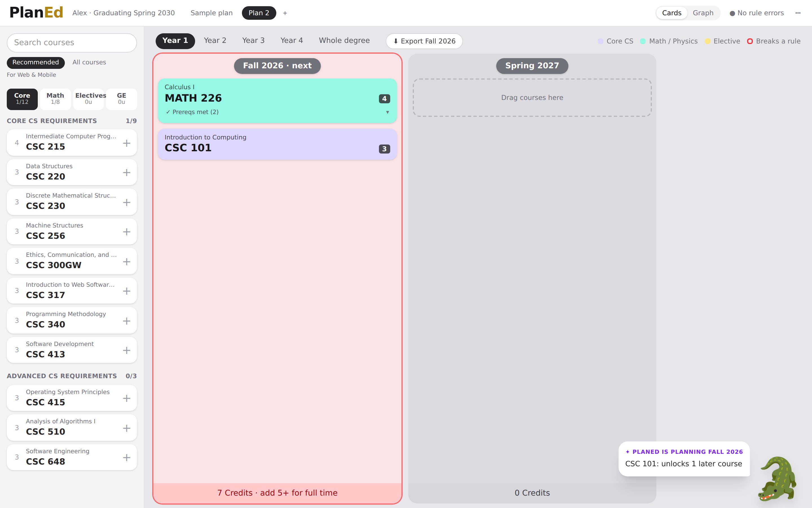Show All courses filter
The height and width of the screenshot is (508, 812).
89,62
